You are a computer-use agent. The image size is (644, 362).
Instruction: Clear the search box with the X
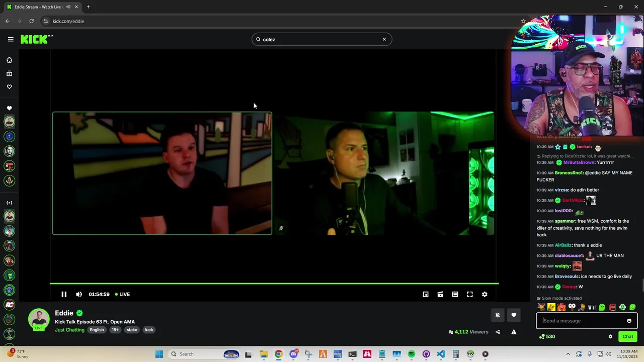pyautogui.click(x=384, y=39)
